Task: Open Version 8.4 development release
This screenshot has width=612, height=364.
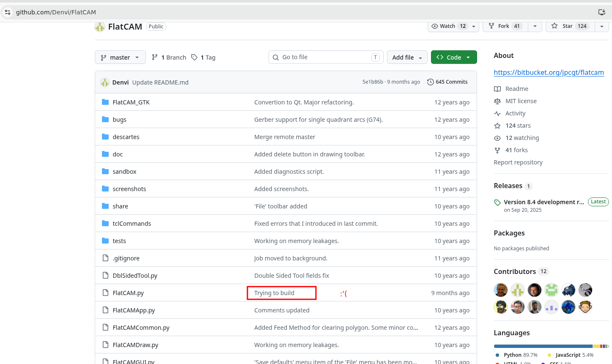Action: point(543,202)
